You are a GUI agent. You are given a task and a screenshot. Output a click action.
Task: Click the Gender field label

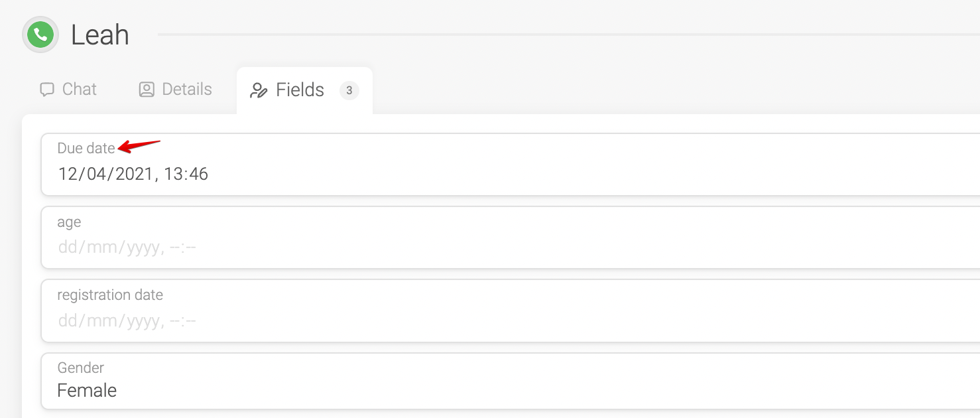(81, 368)
